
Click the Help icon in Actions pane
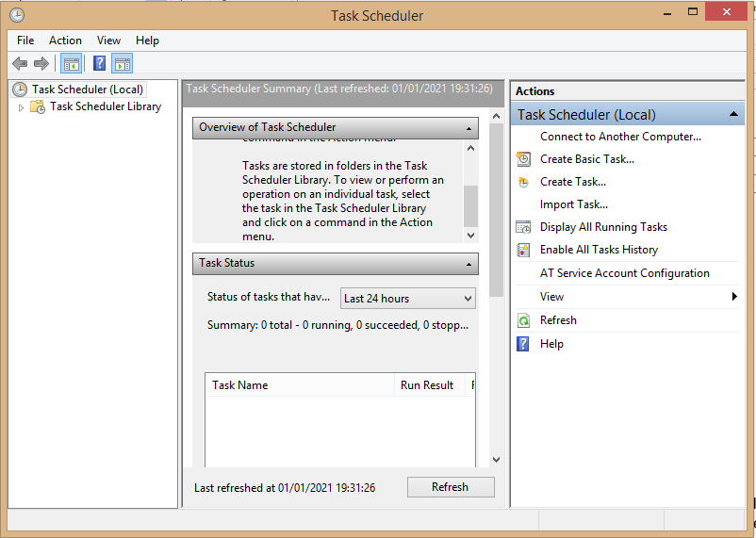(x=522, y=344)
